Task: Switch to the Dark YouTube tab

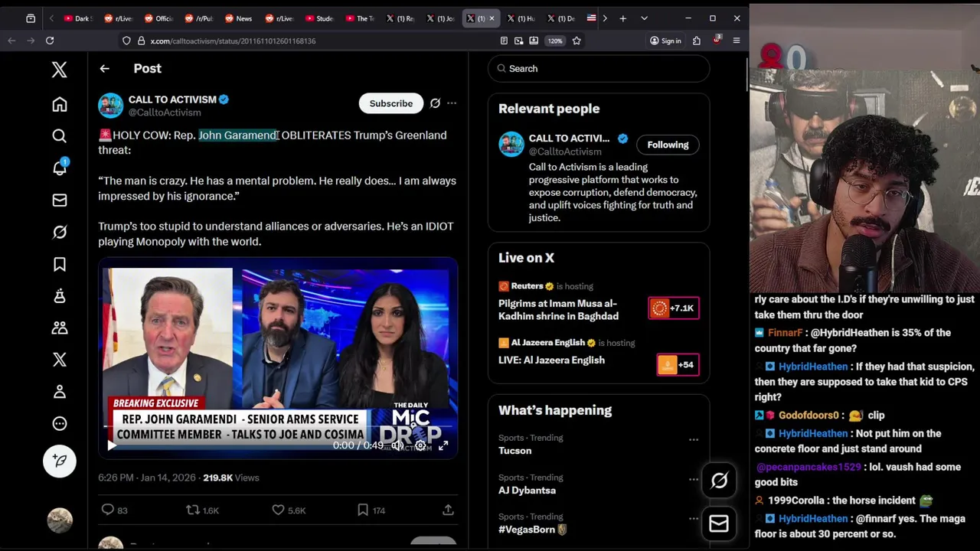Action: [77, 18]
